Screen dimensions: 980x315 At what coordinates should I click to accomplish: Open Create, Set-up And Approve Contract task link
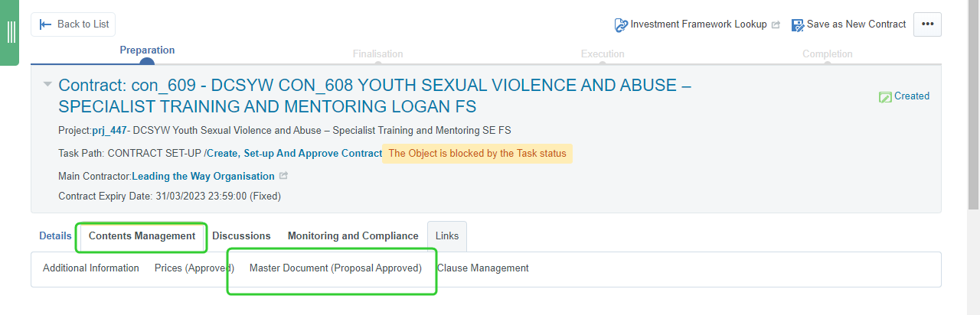(x=295, y=154)
